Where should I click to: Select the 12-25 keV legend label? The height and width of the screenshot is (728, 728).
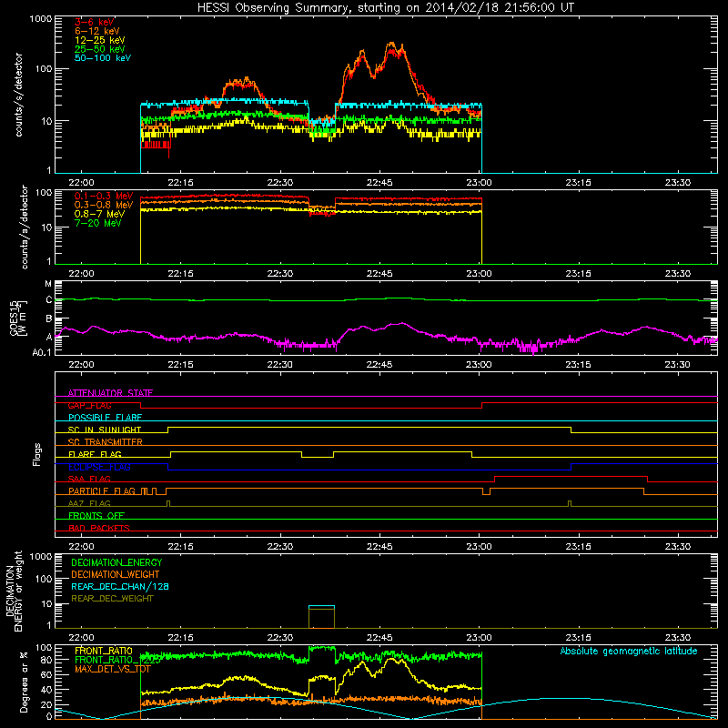point(99,40)
